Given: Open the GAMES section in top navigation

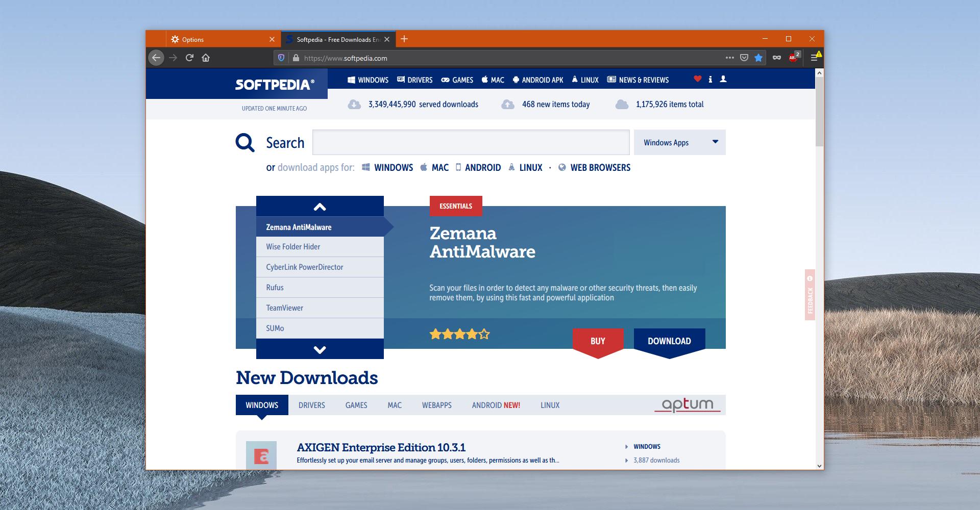Looking at the screenshot, I should tap(457, 80).
